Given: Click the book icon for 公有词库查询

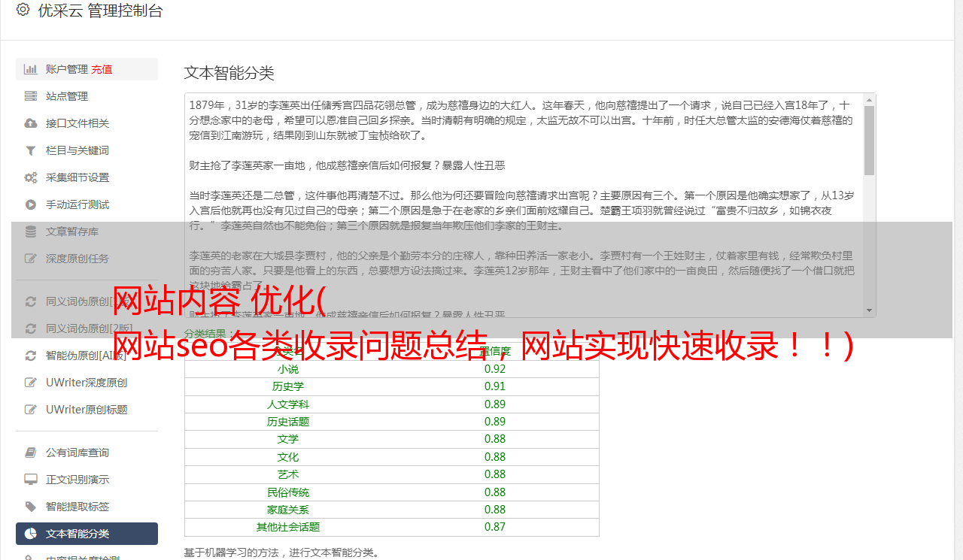Looking at the screenshot, I should [31, 453].
